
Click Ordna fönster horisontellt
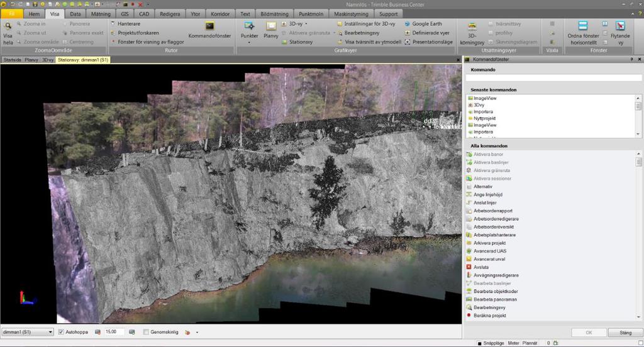coord(583,33)
